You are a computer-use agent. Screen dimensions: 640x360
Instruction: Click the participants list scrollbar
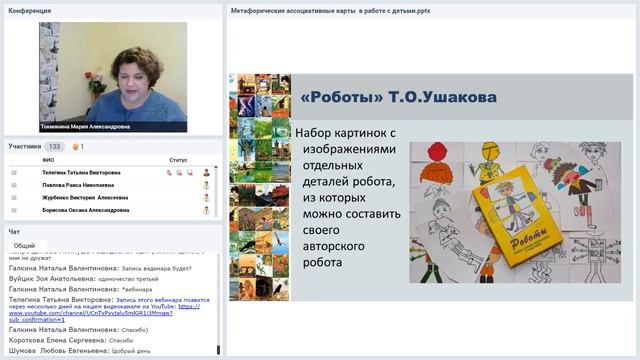point(216,191)
